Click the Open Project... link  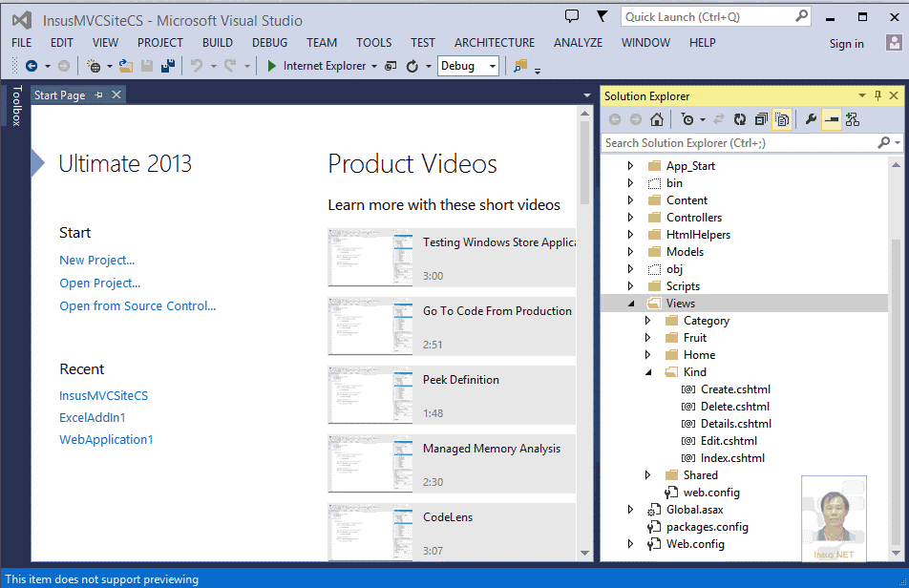(x=99, y=283)
